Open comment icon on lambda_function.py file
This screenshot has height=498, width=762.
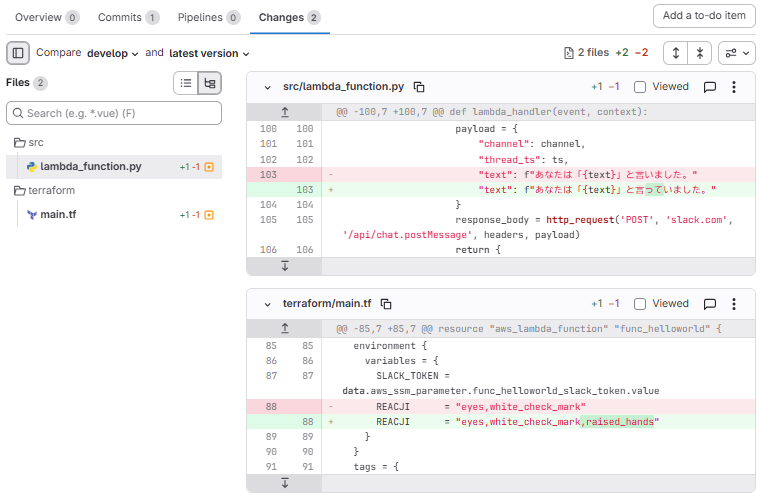click(x=710, y=87)
